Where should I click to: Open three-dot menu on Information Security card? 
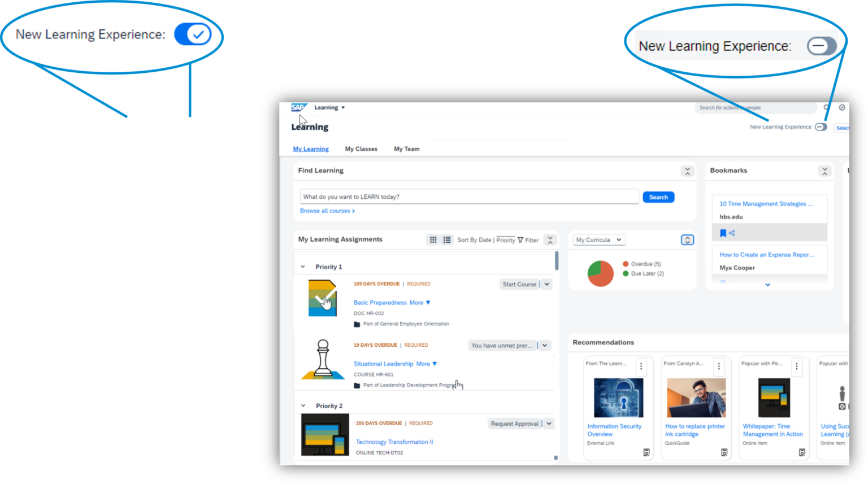[x=641, y=367]
